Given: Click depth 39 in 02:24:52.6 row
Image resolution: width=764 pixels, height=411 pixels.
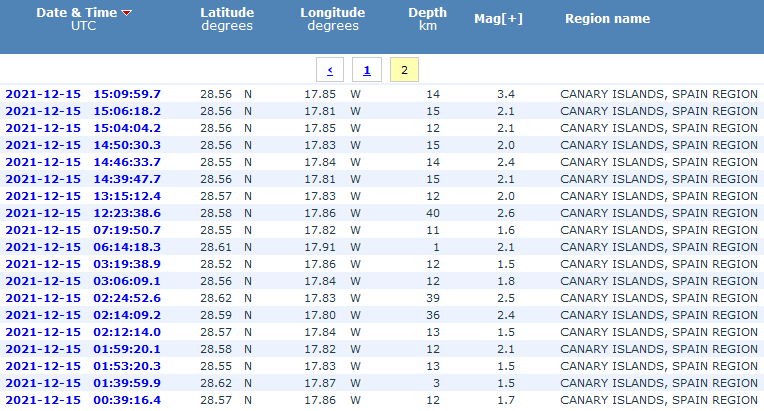Looking at the screenshot, I should click(x=433, y=299).
